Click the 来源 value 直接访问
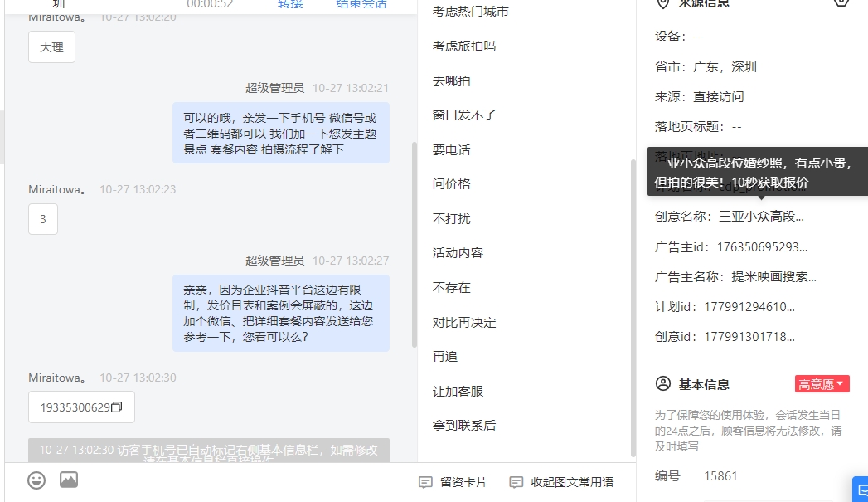Viewport: 868px width, 502px height. tap(719, 97)
